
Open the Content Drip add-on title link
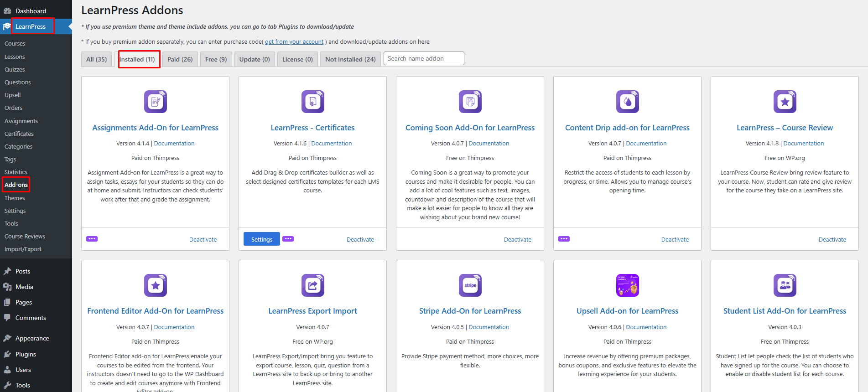[x=628, y=128]
